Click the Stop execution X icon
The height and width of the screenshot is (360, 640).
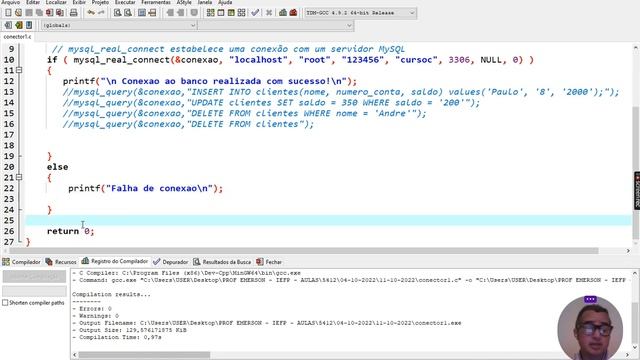pos(269,13)
